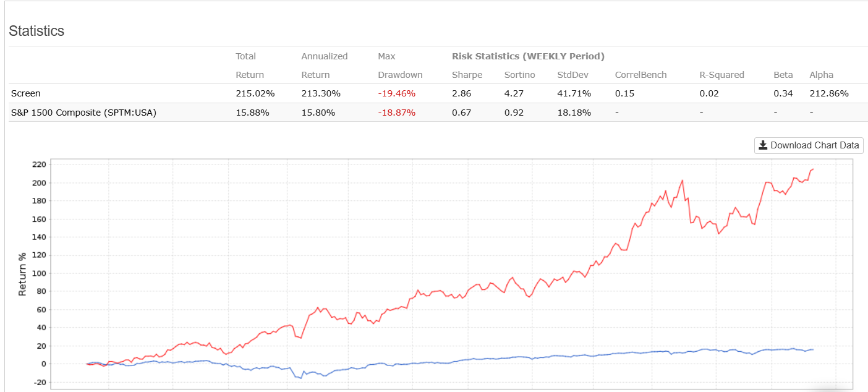Select Screen's -19.46% max drawdown value

(x=397, y=93)
